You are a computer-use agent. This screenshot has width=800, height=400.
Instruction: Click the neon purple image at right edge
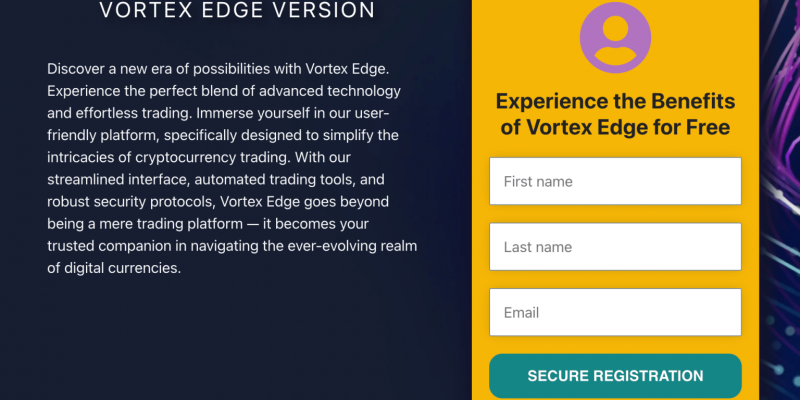click(x=780, y=200)
